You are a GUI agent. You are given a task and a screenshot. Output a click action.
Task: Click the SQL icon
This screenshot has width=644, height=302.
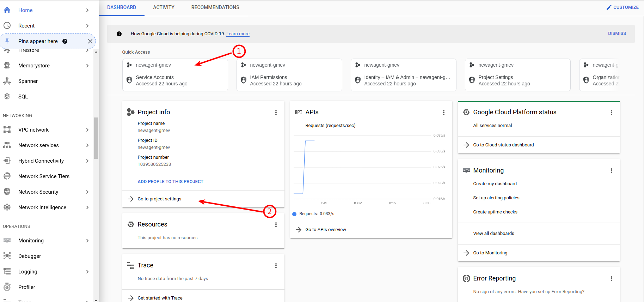(7, 97)
